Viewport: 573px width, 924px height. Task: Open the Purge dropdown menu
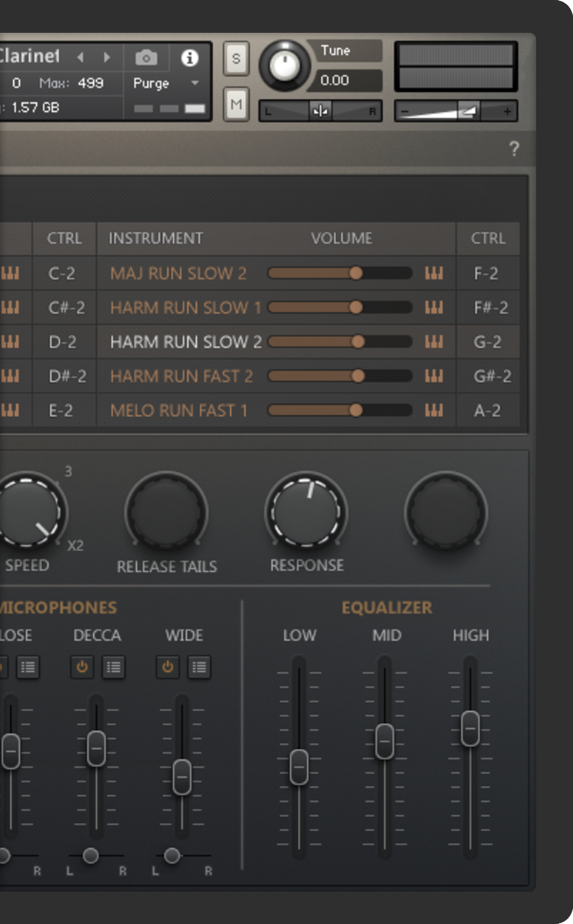point(195,83)
